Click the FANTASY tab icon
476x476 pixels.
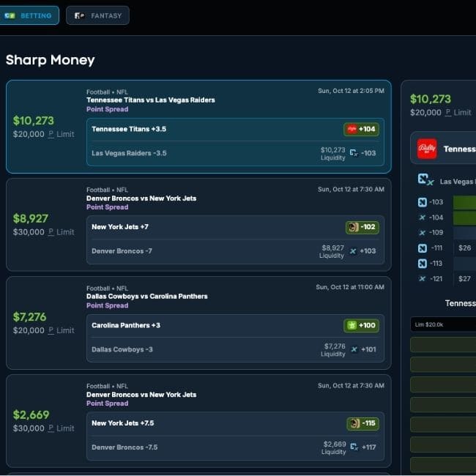pyautogui.click(x=80, y=15)
